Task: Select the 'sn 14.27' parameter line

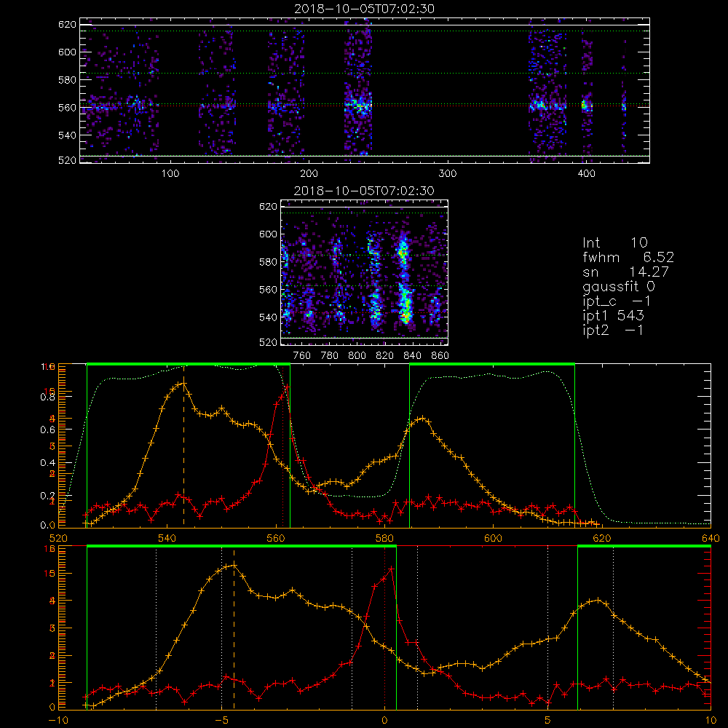Action: click(x=625, y=272)
